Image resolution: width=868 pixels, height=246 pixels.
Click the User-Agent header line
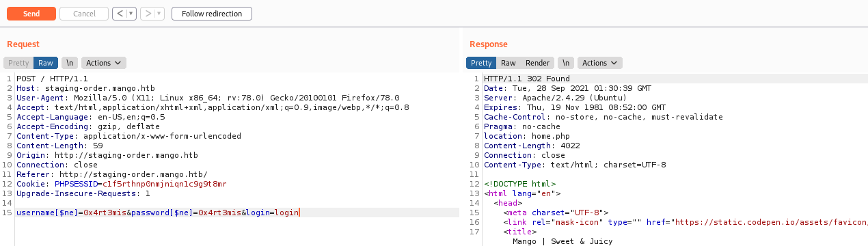coord(208,98)
